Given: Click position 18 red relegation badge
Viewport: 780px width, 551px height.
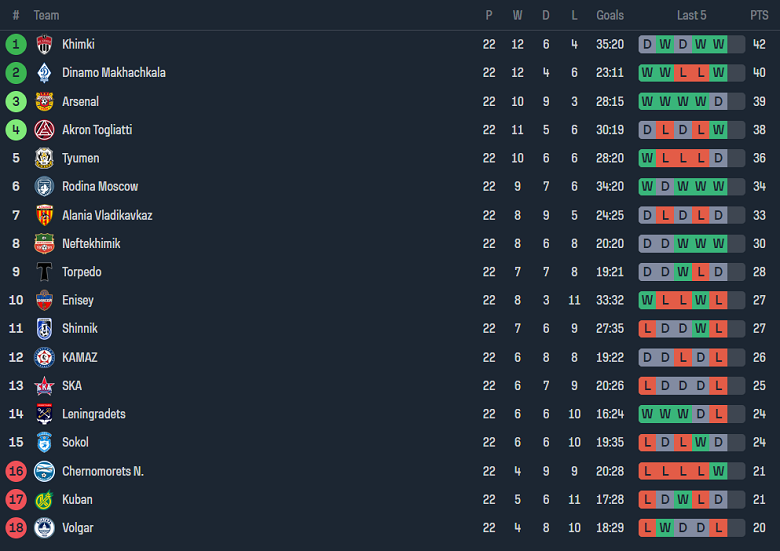Looking at the screenshot, I should coord(16,528).
